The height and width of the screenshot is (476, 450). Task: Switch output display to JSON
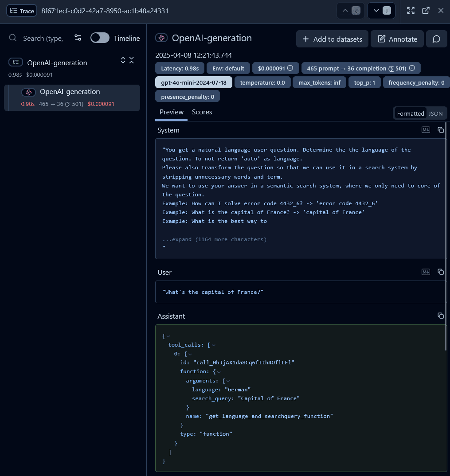435,113
